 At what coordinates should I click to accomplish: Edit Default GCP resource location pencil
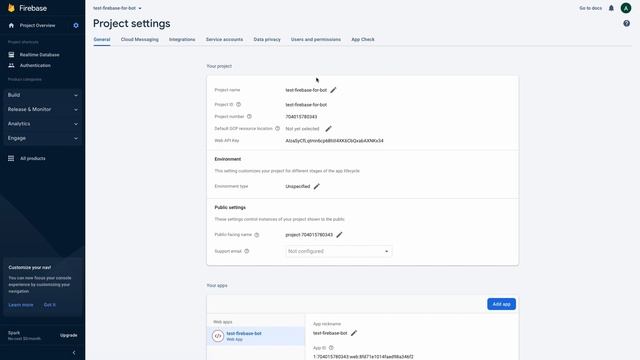(x=328, y=129)
